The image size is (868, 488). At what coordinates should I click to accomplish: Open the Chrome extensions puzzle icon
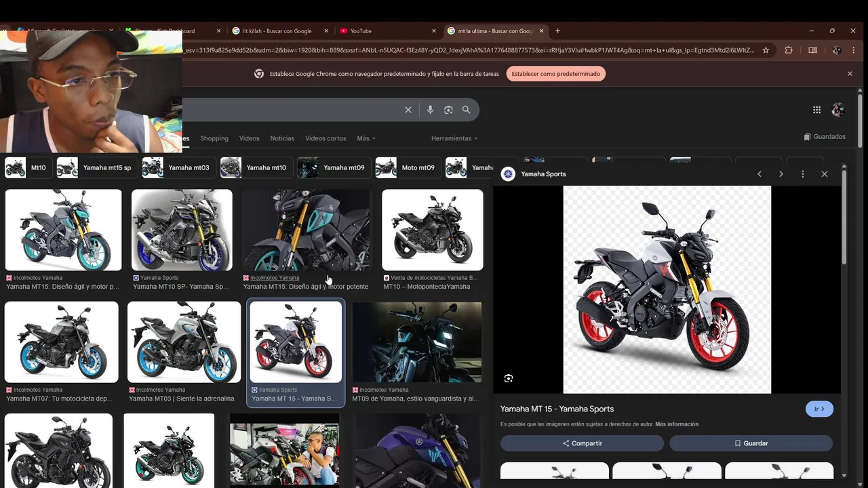click(x=789, y=50)
